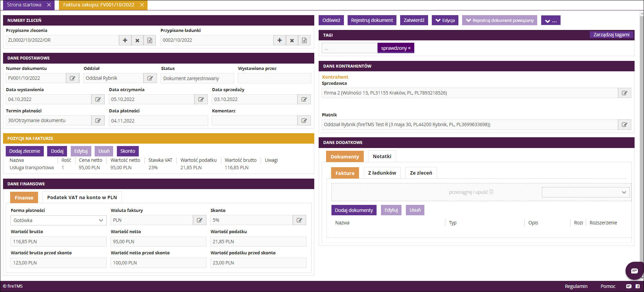644x292 pixels.
Task: Click Edytuj button under documents
Action: [x=391, y=210]
